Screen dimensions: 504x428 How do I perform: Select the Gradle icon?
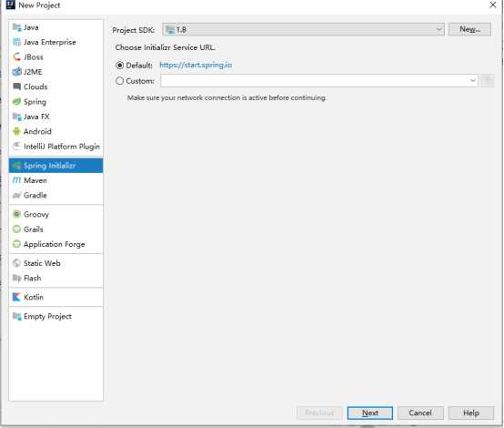tap(16, 195)
